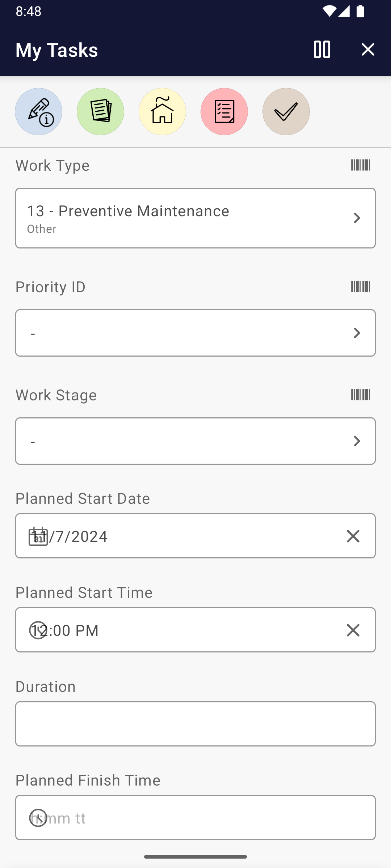Screen dimensions: 391x868
Task: Open clock picker for Planned Finish Time
Action: (x=38, y=818)
